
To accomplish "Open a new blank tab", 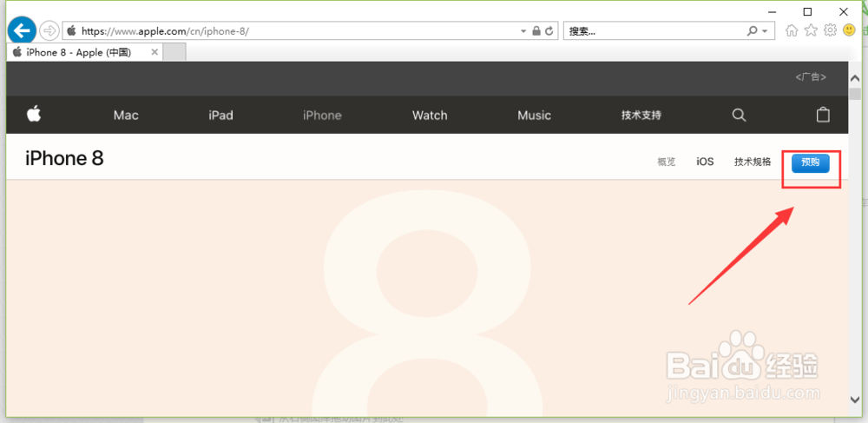I will coord(175,53).
